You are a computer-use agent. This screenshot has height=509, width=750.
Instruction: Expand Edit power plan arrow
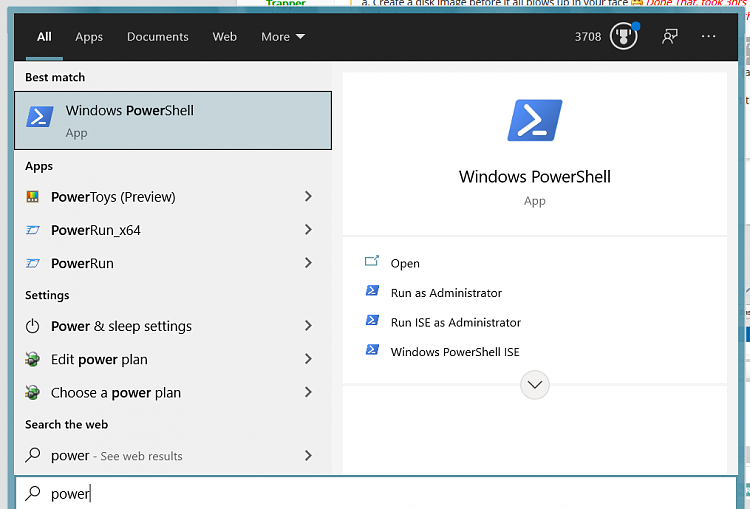309,359
